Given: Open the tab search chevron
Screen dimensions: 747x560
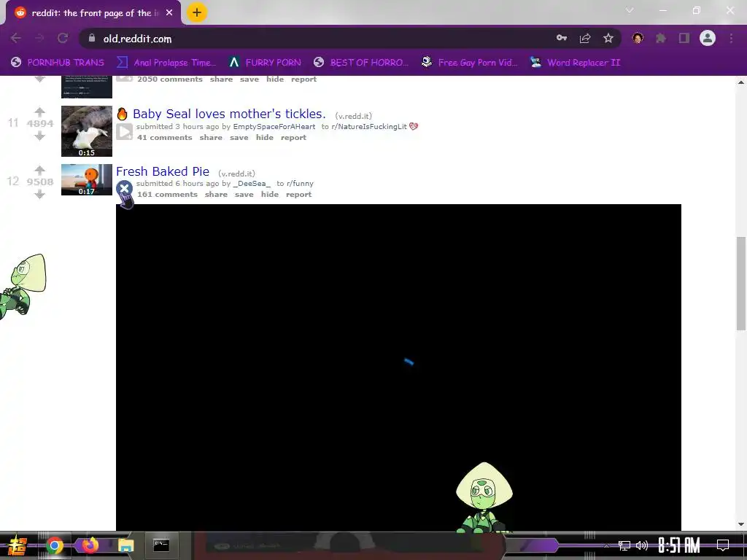Looking at the screenshot, I should (x=630, y=10).
